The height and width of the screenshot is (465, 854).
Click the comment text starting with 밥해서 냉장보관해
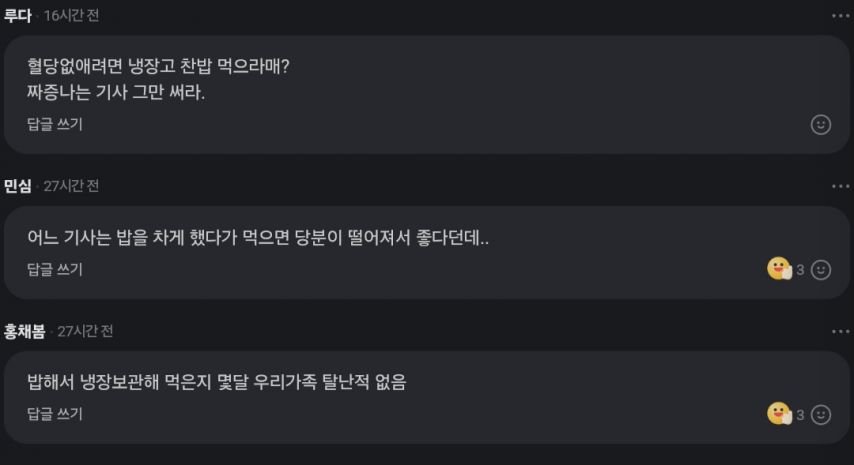217,381
